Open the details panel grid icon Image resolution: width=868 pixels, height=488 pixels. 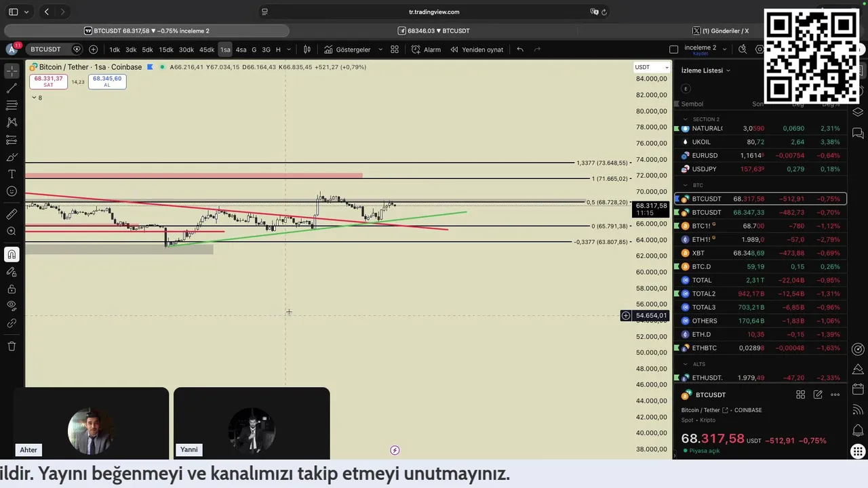(800, 394)
